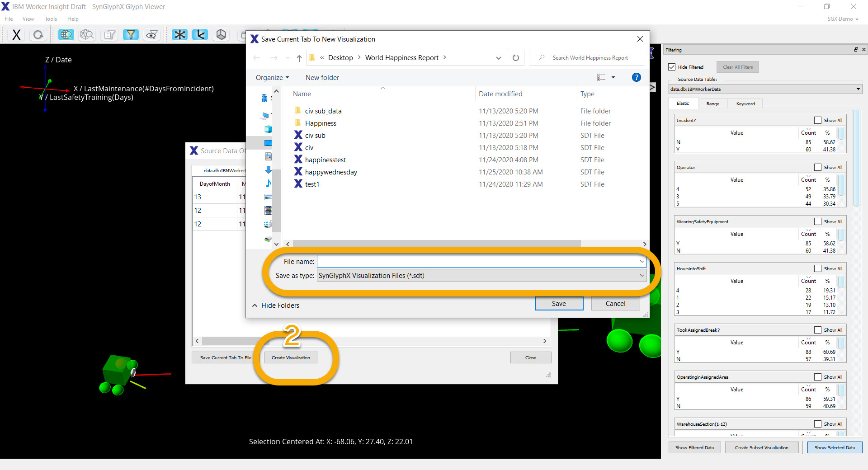Click the Filtering panel vertical scrollbar
Screen dimensions: 868x470
(x=856, y=158)
